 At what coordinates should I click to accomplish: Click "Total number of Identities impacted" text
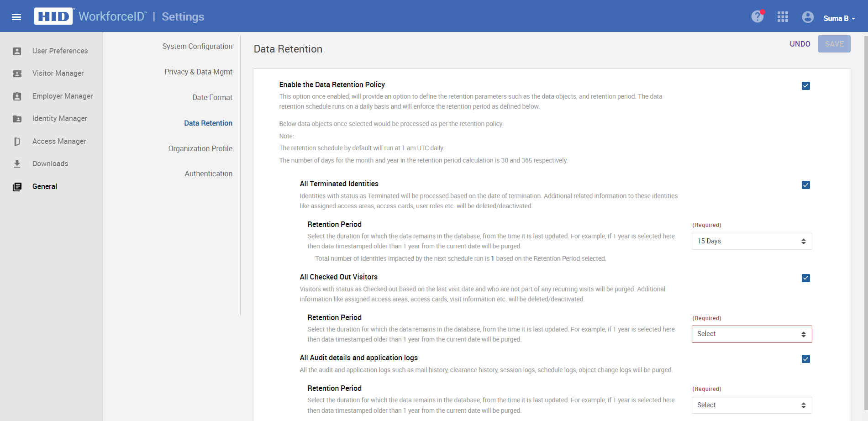click(x=460, y=258)
